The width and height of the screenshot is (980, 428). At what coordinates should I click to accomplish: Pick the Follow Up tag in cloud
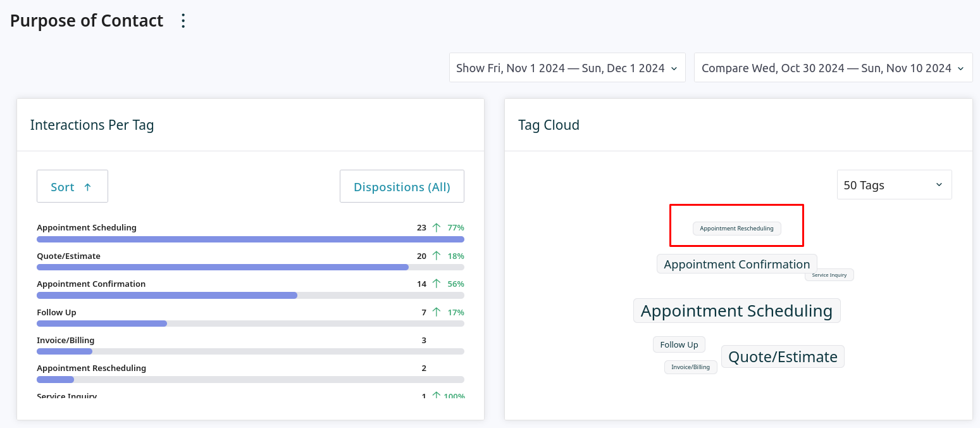pyautogui.click(x=679, y=344)
